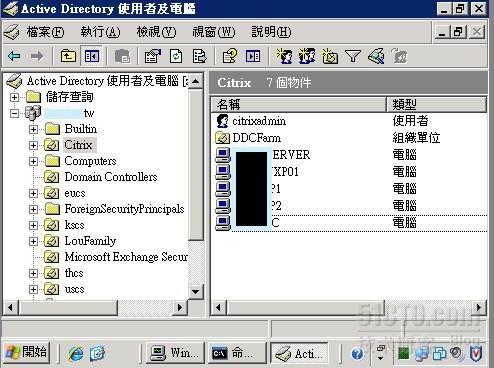The height and width of the screenshot is (368, 494).
Task: Click the Up one level folder icon
Action: pos(68,56)
